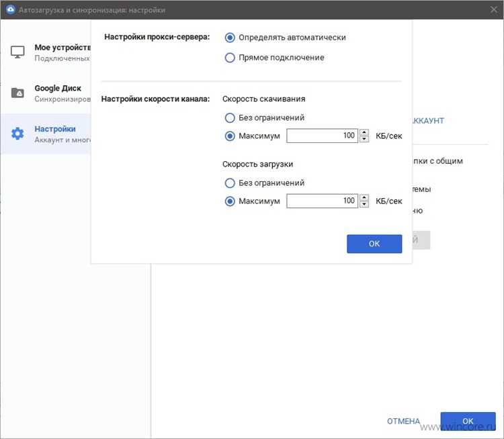The image size is (504, 439).
Task: Decrease download speed limit with down arrow
Action: coord(364,139)
